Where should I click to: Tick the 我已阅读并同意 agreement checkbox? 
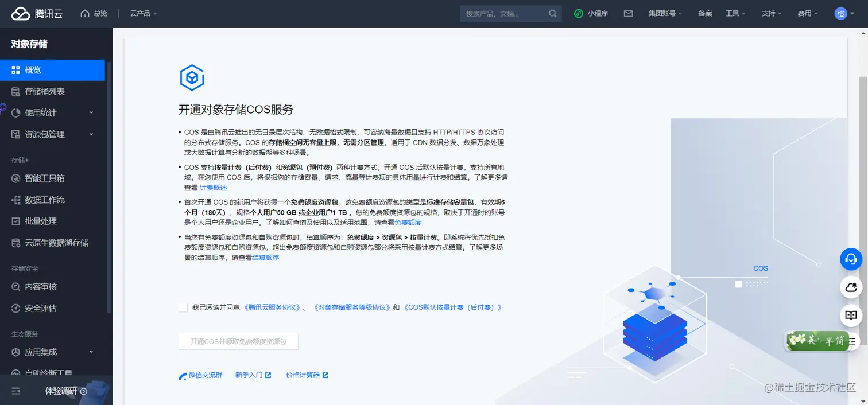pyautogui.click(x=183, y=307)
